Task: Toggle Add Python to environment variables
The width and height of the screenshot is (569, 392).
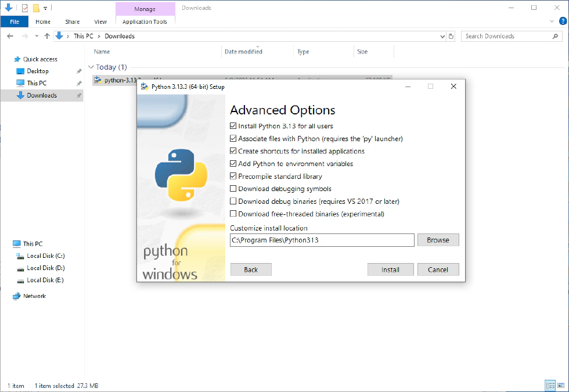Action: coord(233,164)
